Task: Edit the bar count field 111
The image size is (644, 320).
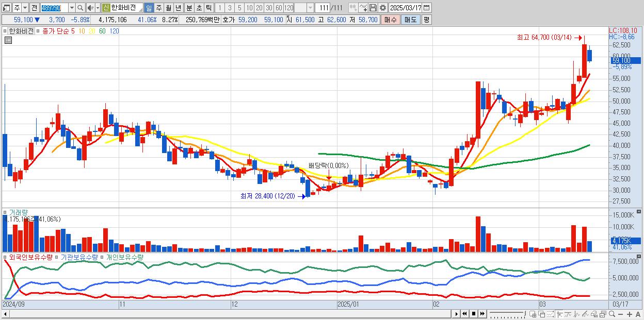Action: [323, 8]
